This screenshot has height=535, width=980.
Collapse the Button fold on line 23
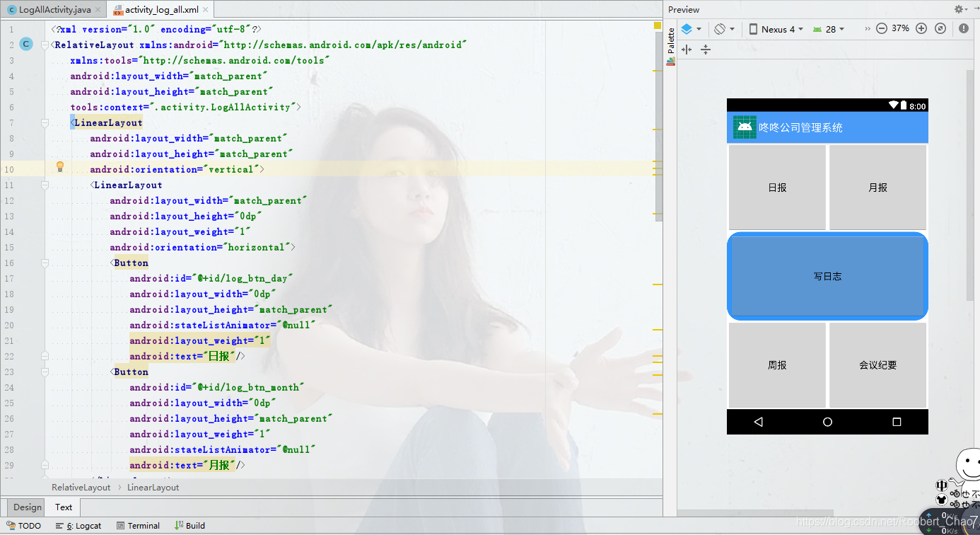45,372
